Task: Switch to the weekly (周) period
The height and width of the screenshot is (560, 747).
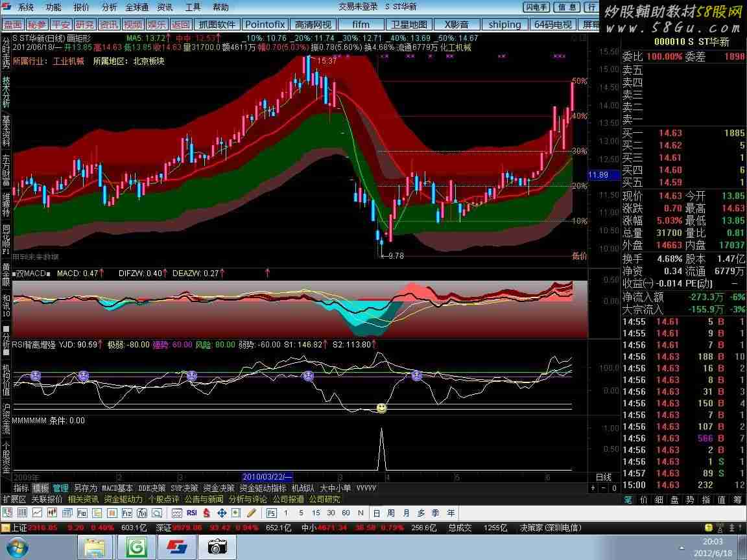Action: [390, 513]
